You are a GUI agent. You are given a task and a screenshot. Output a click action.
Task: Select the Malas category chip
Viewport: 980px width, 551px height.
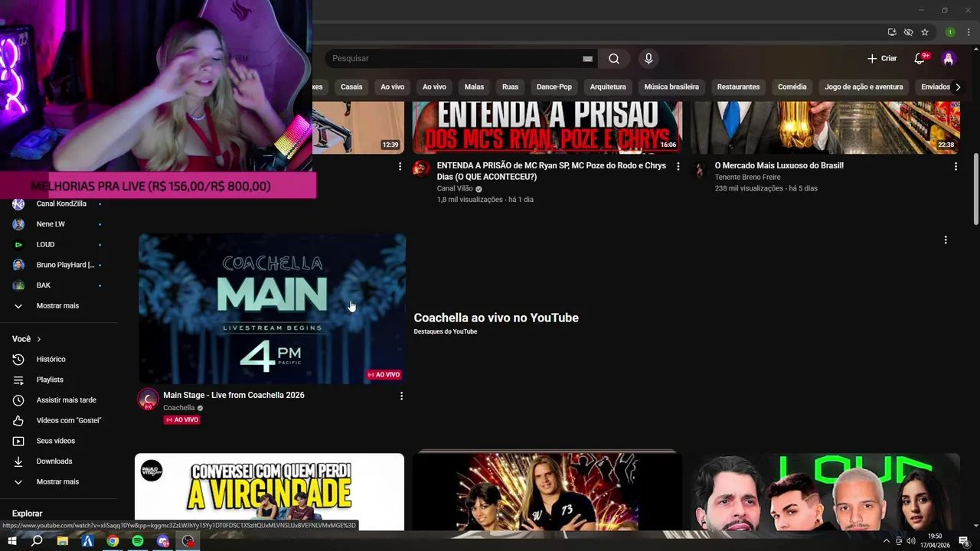coord(474,87)
